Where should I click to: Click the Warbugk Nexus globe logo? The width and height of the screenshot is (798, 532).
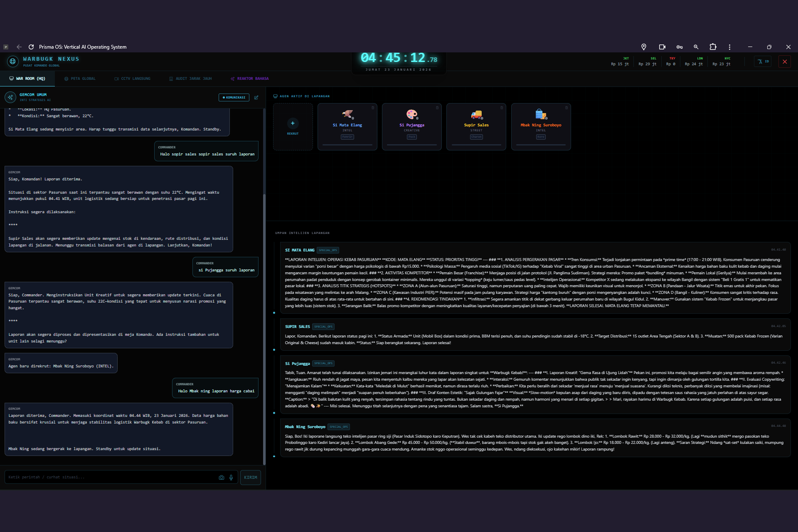tap(13, 62)
